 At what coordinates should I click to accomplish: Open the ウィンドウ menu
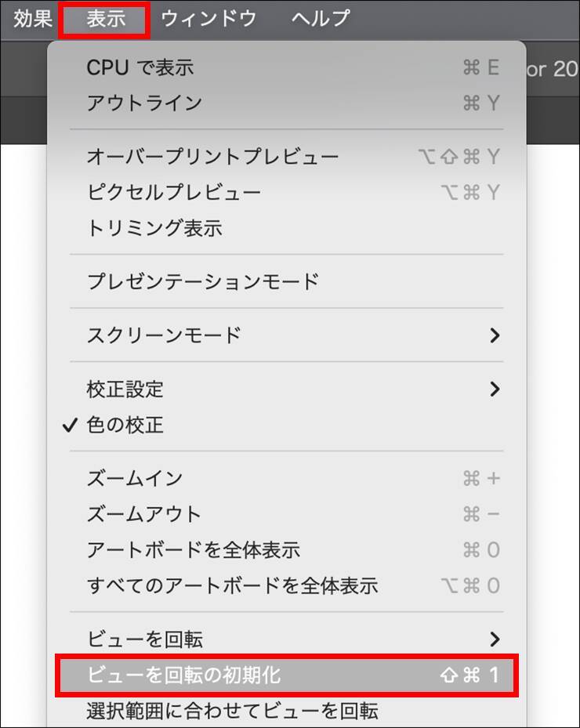click(x=208, y=19)
